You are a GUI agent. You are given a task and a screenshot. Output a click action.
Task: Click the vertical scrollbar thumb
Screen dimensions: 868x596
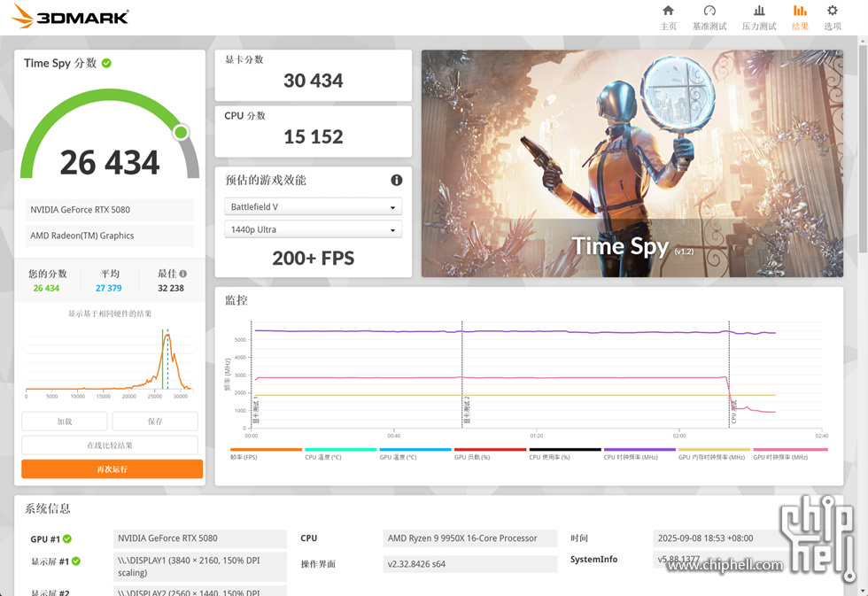pos(863,150)
